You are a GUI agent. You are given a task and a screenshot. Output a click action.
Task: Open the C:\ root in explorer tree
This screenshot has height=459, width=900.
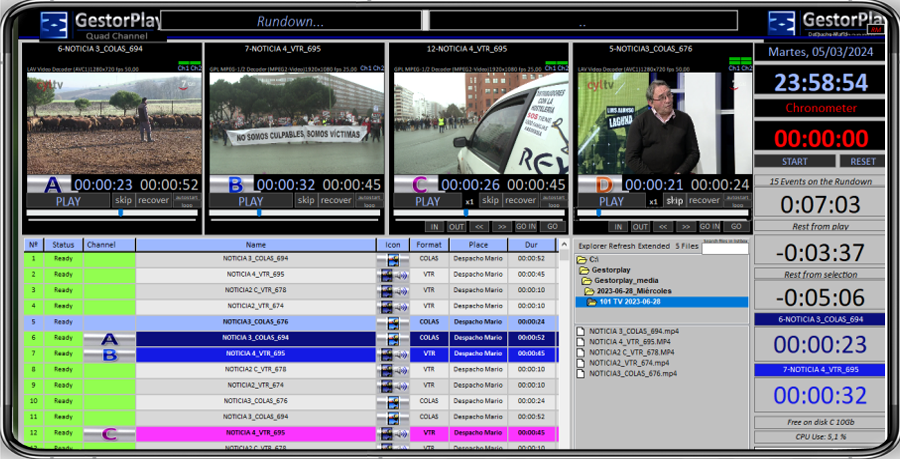pyautogui.click(x=582, y=259)
